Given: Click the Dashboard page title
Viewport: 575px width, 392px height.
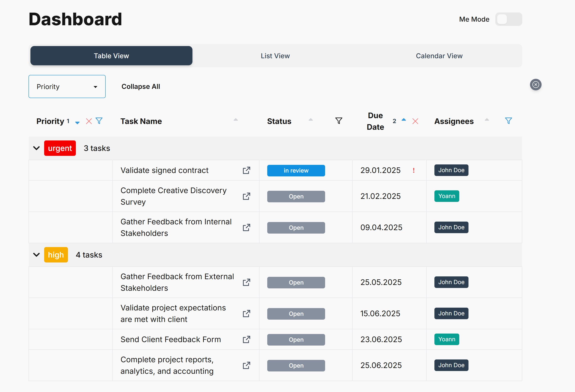Looking at the screenshot, I should [x=75, y=19].
